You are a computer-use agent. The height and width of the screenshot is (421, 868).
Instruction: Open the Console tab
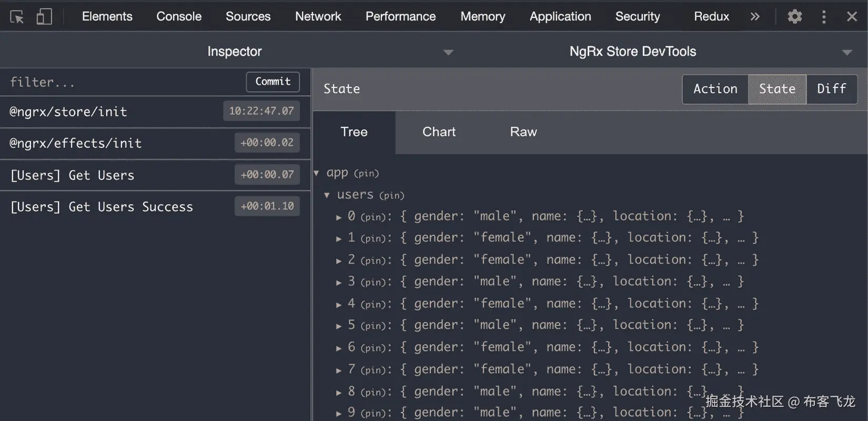[179, 16]
